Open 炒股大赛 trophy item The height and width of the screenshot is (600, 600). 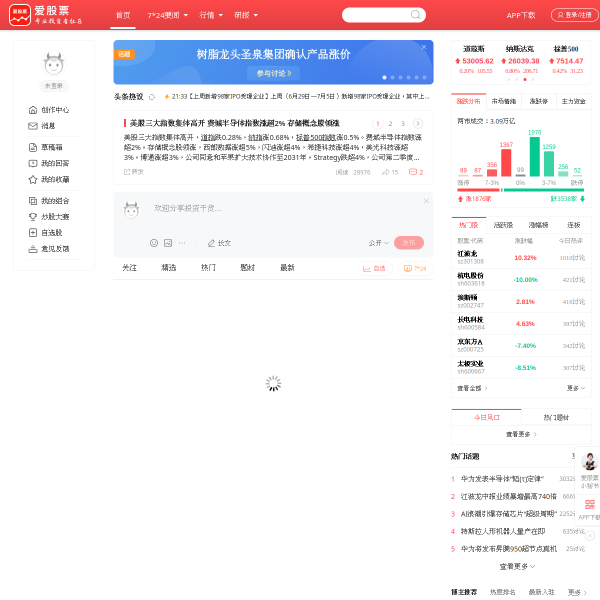tap(49, 217)
